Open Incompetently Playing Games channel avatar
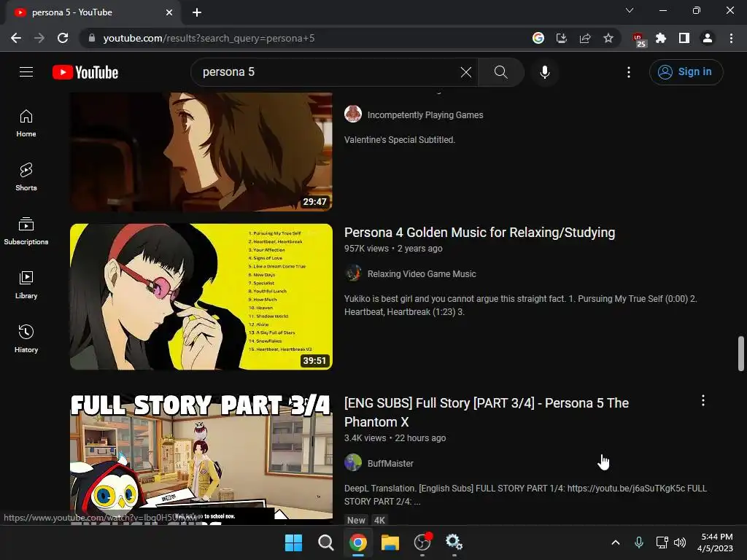 pos(353,114)
